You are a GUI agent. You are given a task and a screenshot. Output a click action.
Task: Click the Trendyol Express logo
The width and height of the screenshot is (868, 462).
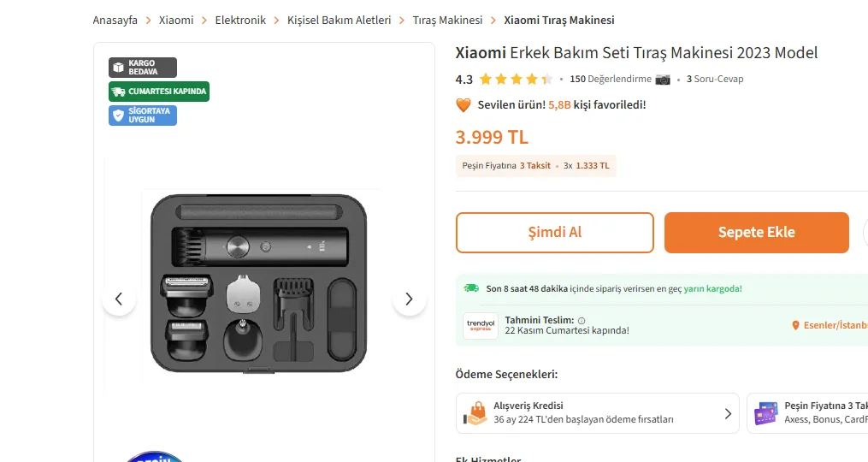coord(481,325)
